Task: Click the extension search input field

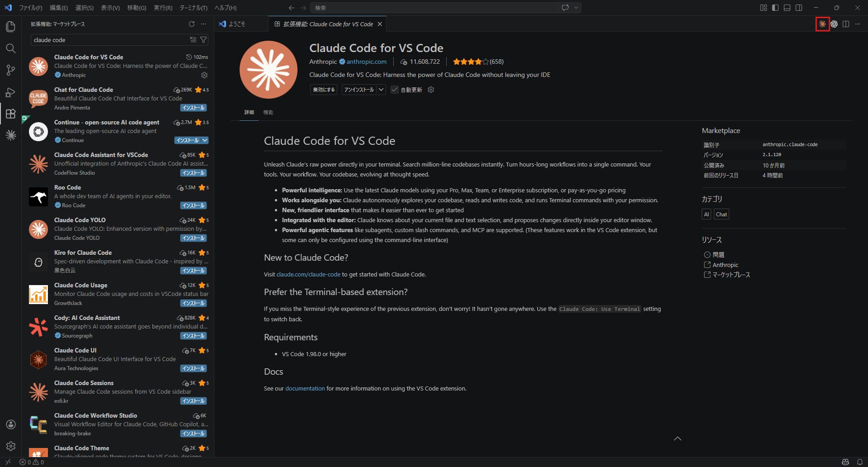Action: tap(108, 40)
